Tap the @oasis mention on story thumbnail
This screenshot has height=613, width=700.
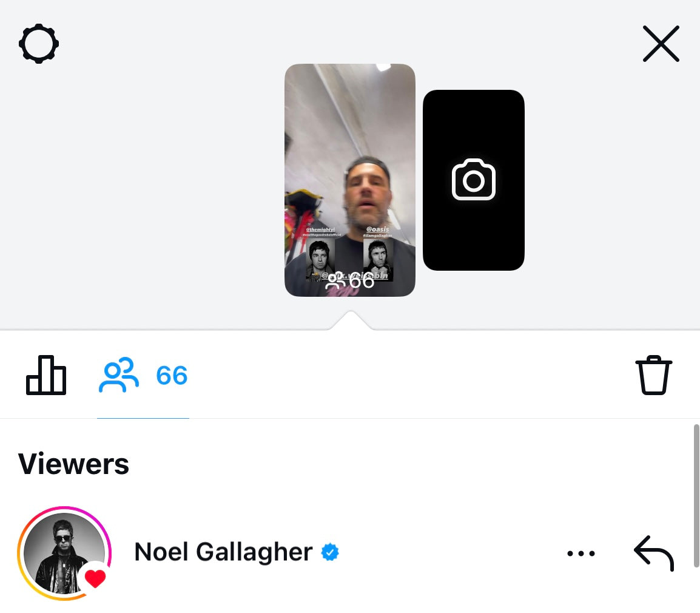tap(378, 229)
